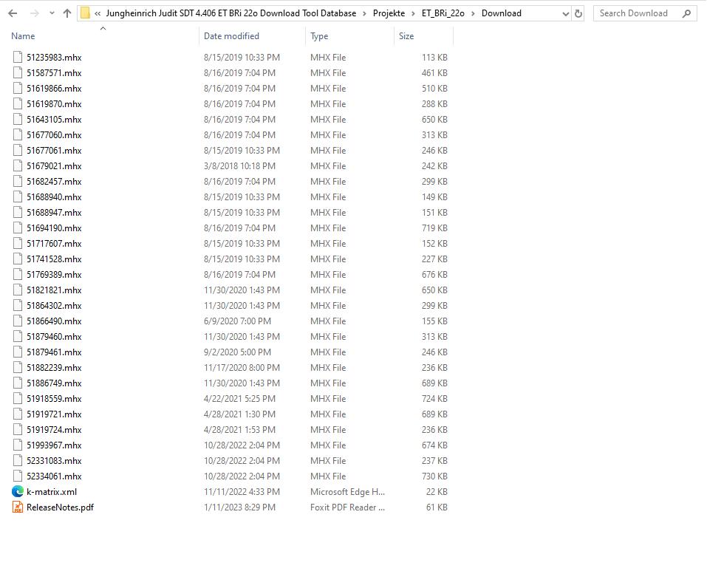Navigate to ET_BRi_22o breadcrumb segment

coord(443,13)
